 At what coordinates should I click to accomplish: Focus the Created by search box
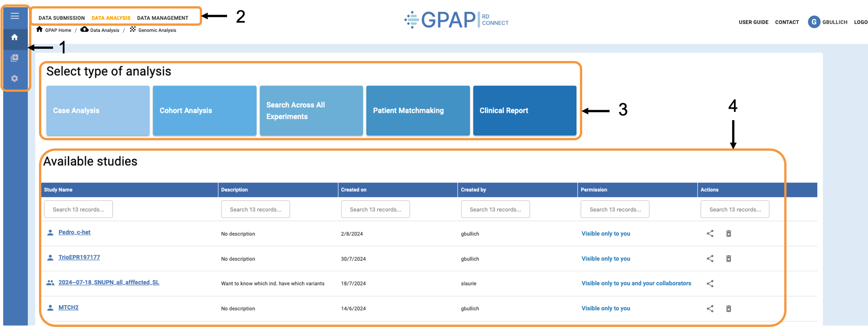tap(495, 209)
